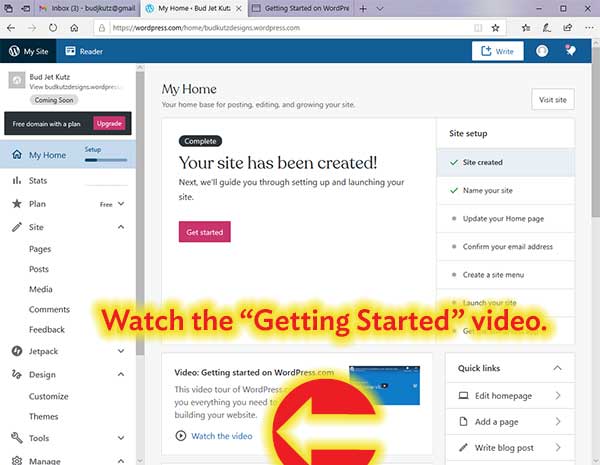This screenshot has height=465, width=600.
Task: Open Add a page quick link
Action: pyautogui.click(x=510, y=421)
